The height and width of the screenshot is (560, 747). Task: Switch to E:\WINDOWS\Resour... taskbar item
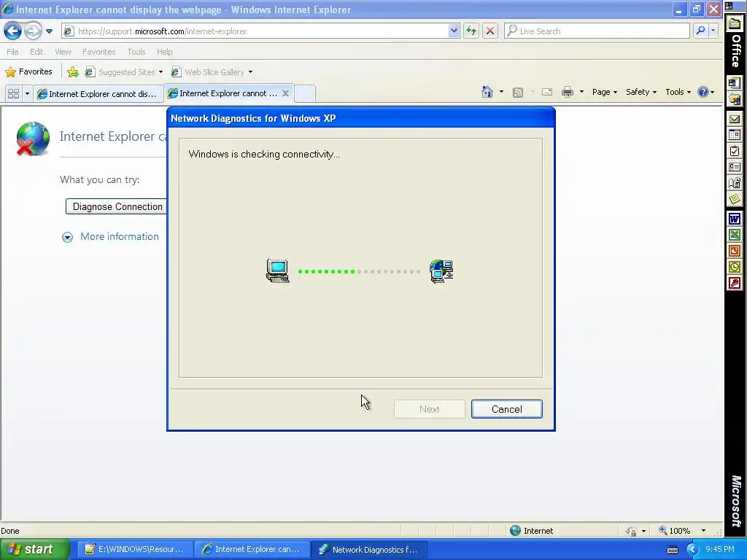(x=134, y=549)
